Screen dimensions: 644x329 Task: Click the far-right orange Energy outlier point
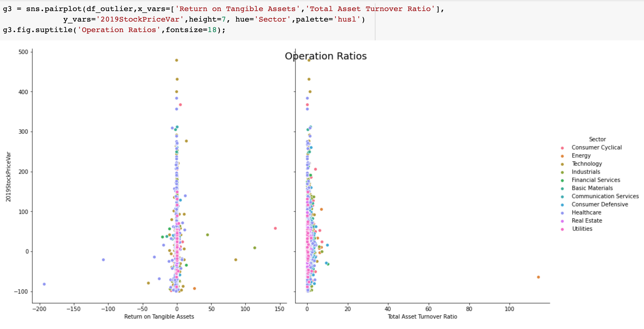[538, 277]
